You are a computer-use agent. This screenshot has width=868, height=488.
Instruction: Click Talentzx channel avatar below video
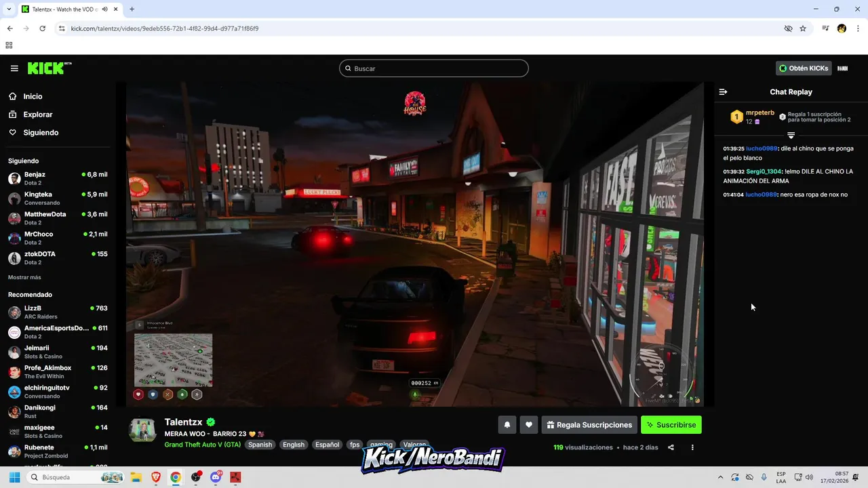142,430
